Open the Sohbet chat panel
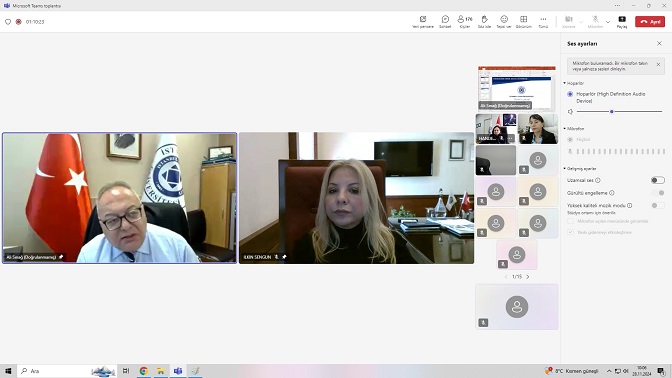Image resolution: width=672 pixels, height=378 pixels. (445, 21)
